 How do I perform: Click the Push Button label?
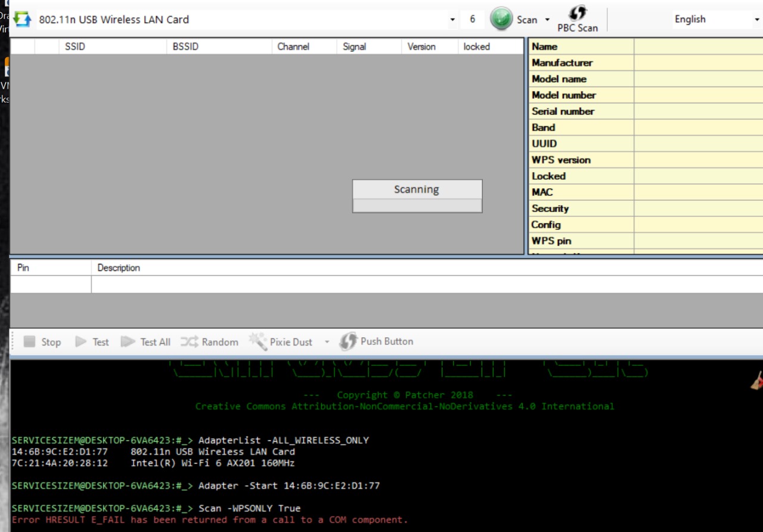click(x=387, y=341)
